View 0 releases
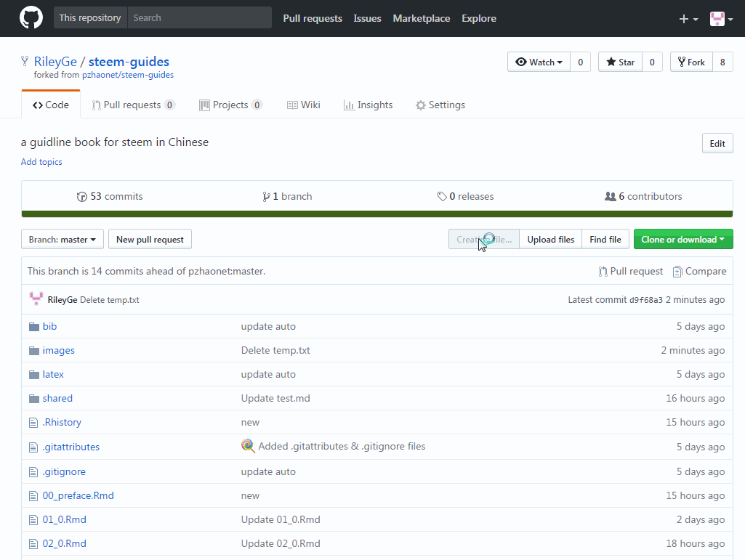Screen dimensions: 745x560 point(466,197)
